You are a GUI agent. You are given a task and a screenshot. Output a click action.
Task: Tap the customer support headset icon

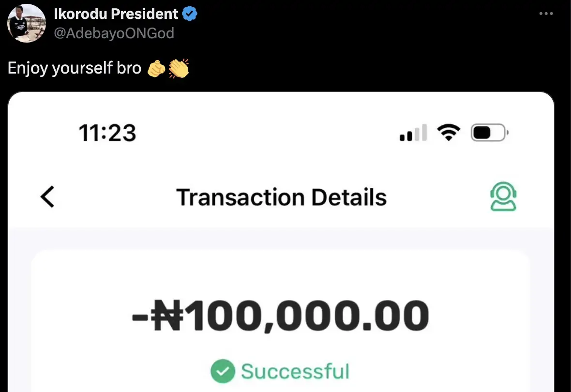[503, 197]
